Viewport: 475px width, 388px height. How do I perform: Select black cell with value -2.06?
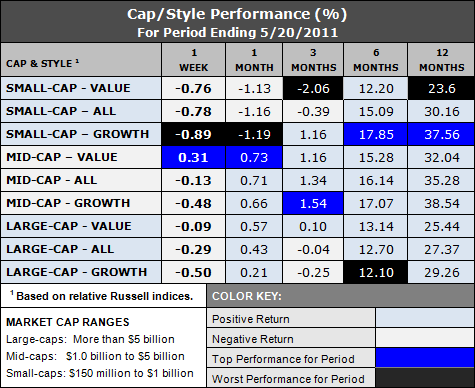point(313,88)
